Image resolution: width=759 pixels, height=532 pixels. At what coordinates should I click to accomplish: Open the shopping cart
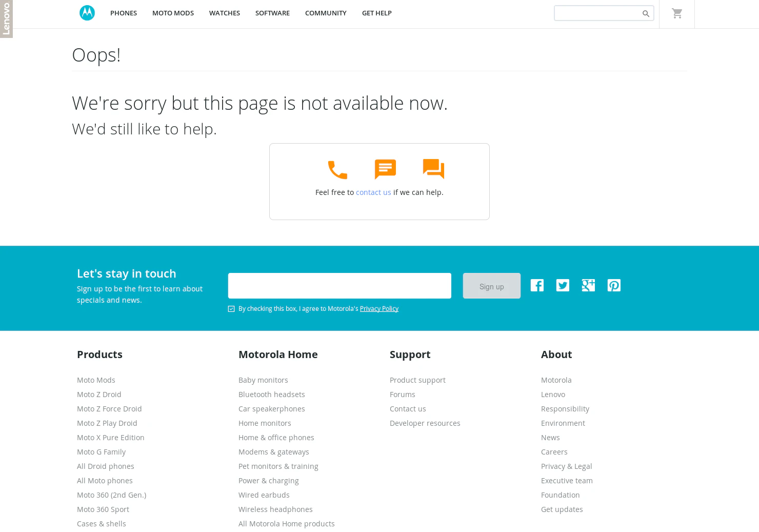[x=677, y=13]
